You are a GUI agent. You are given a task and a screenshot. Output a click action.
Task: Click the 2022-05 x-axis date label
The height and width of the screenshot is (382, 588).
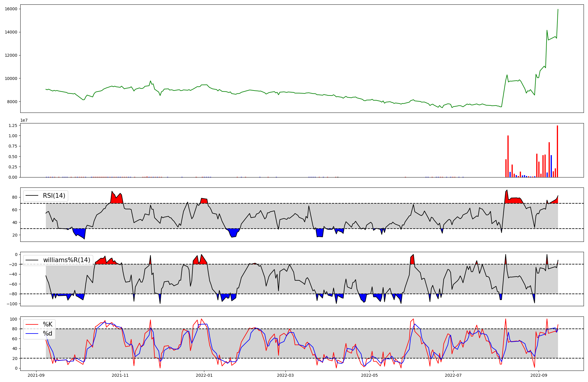click(x=369, y=375)
